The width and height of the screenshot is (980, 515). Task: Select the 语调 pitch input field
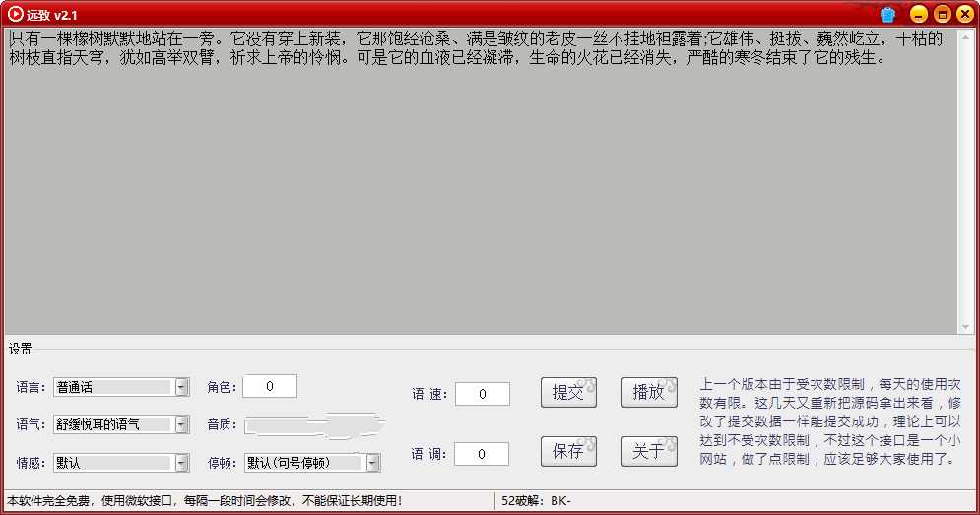482,454
